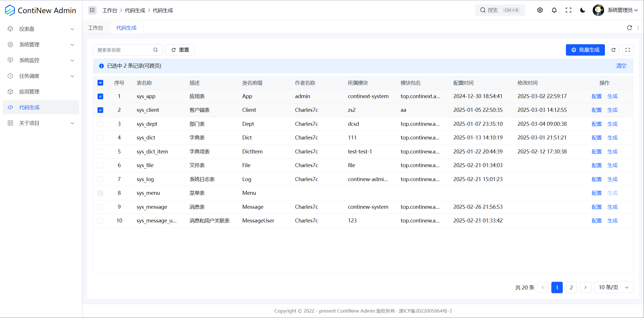
Task: Expand the table to fullscreen
Action: click(628, 50)
